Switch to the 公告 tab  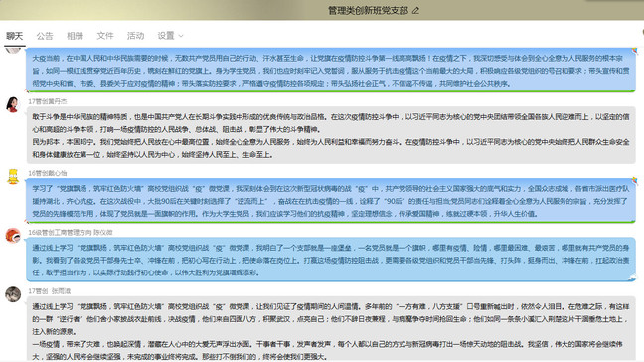point(45,36)
